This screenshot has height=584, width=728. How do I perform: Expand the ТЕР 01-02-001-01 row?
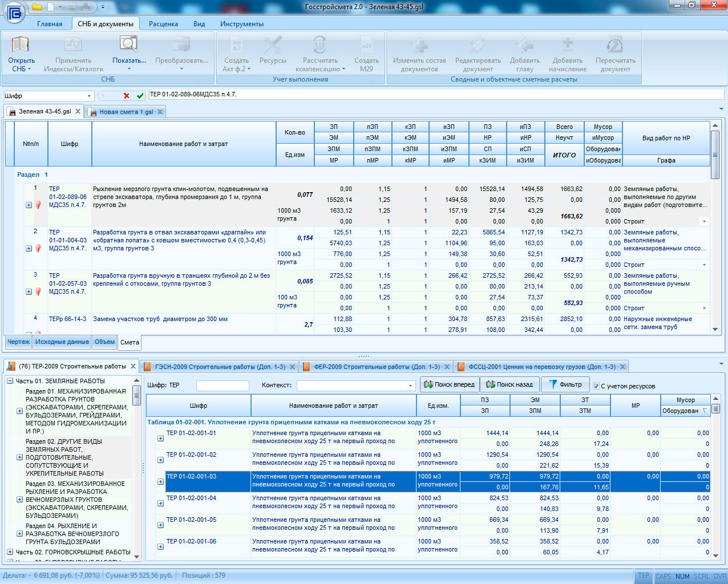pyautogui.click(x=160, y=439)
